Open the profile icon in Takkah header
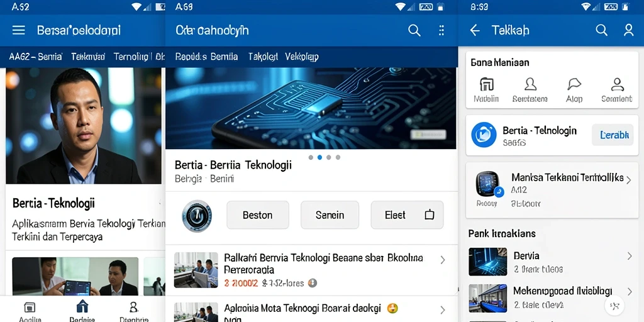 (x=628, y=30)
